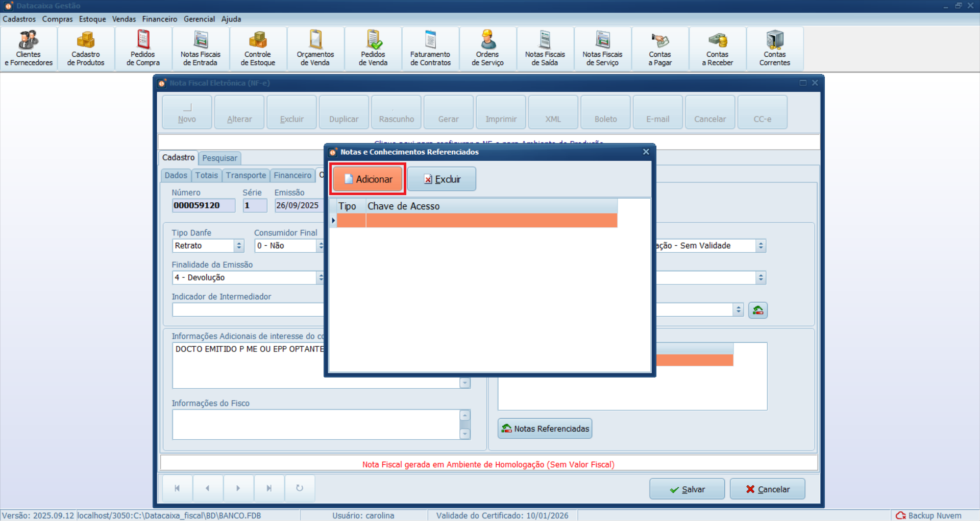Open the Estoque menu
The height and width of the screenshot is (521, 980).
pyautogui.click(x=92, y=19)
